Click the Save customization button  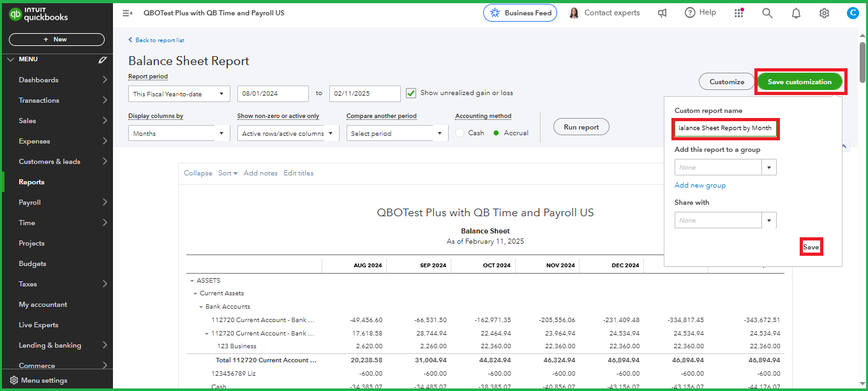coord(800,82)
